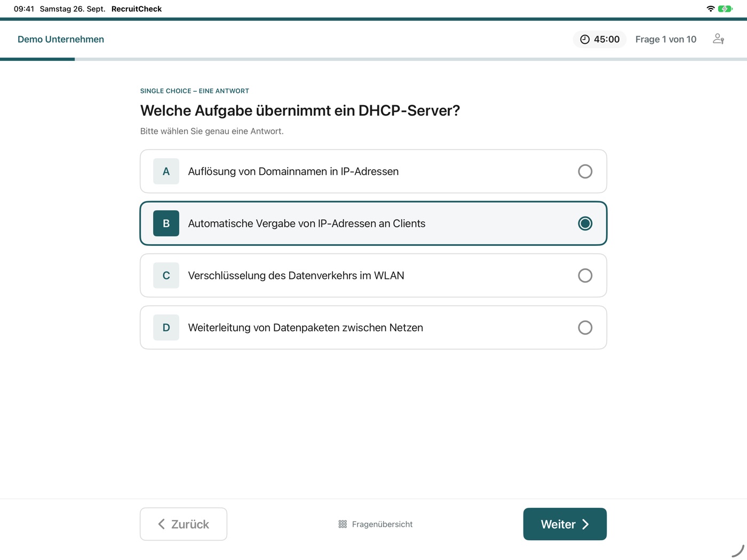
Task: Tap the RecruitCheck app name in status bar
Action: [137, 9]
